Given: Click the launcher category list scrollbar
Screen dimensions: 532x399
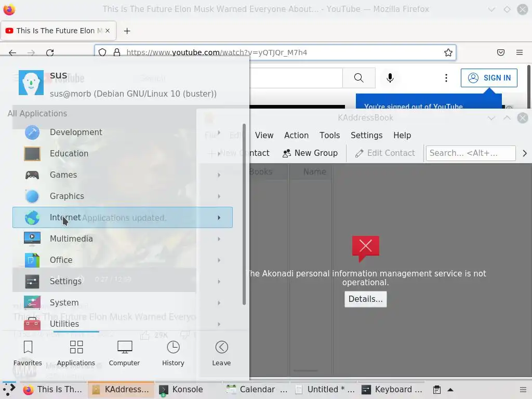Looking at the screenshot, I should point(244,215).
